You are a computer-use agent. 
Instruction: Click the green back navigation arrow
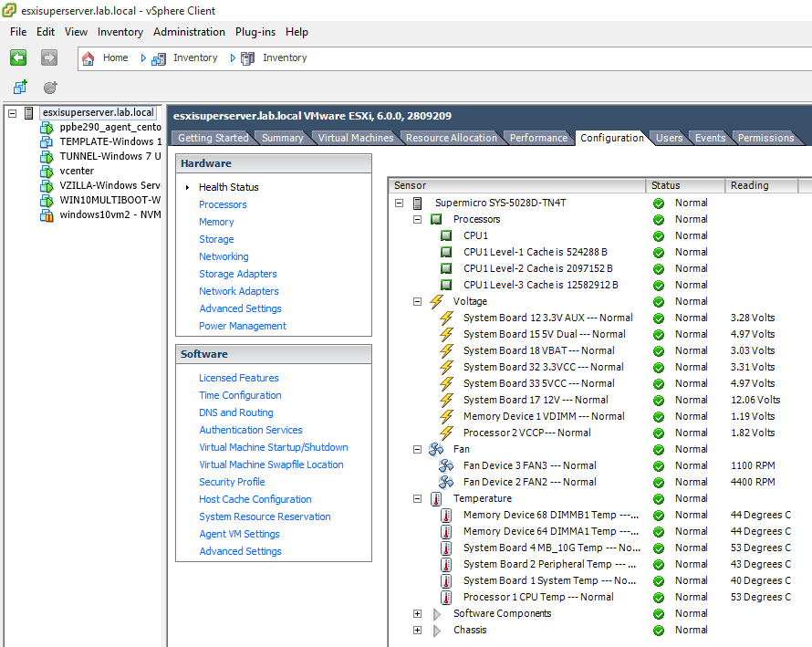click(x=18, y=57)
